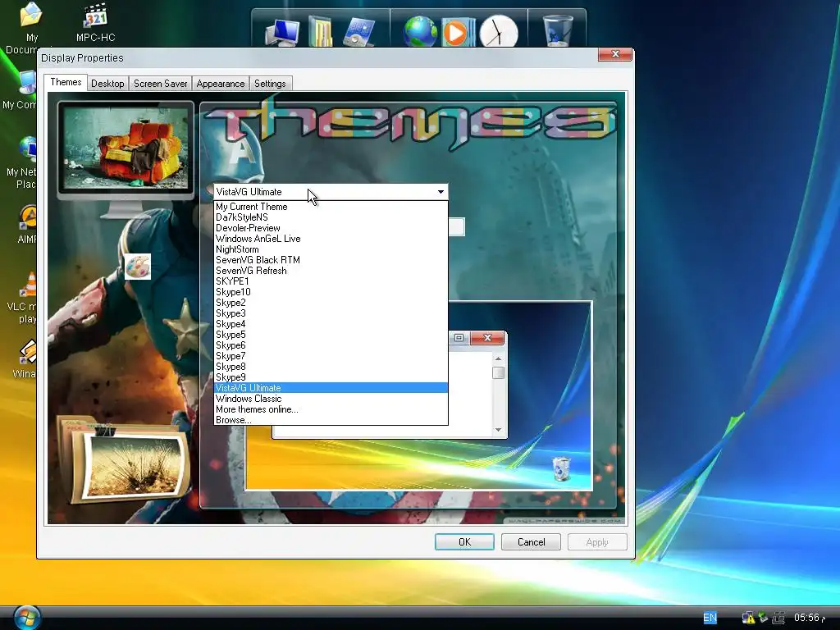Choose SKYPE1 theme
This screenshot has width=840, height=630.
point(331,281)
